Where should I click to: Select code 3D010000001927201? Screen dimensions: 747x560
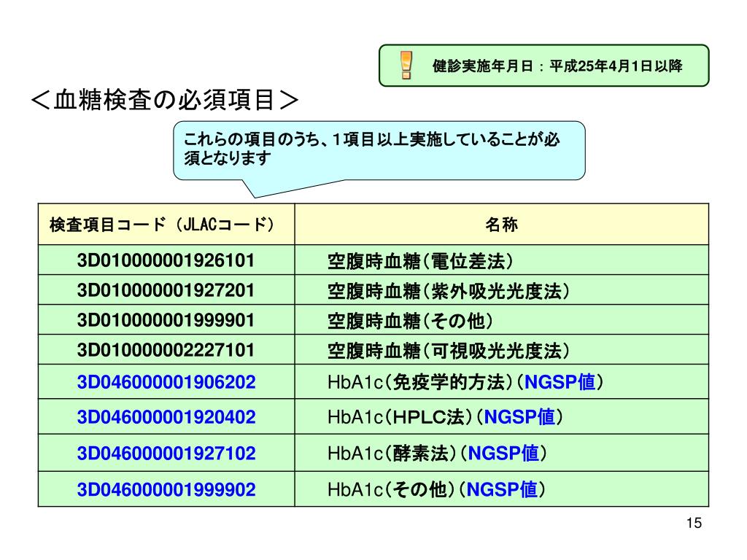click(x=166, y=290)
